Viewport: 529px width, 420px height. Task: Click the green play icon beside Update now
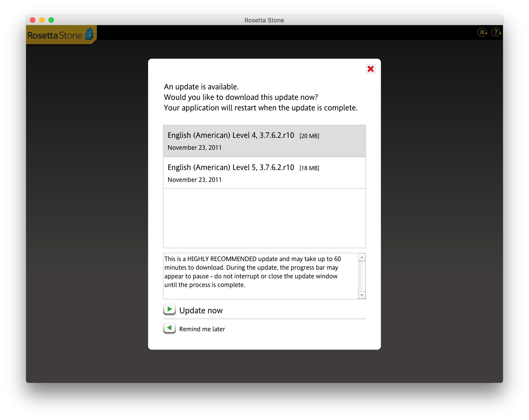pyautogui.click(x=169, y=310)
